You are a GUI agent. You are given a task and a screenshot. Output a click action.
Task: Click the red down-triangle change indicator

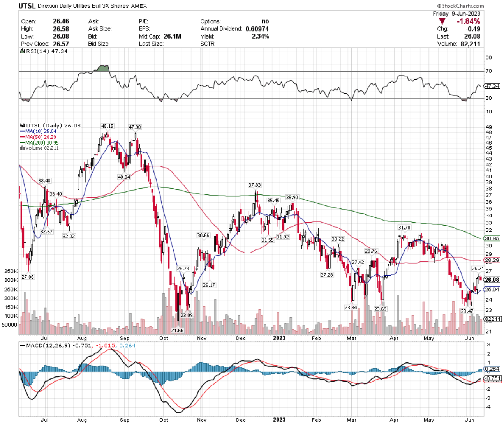point(442,21)
